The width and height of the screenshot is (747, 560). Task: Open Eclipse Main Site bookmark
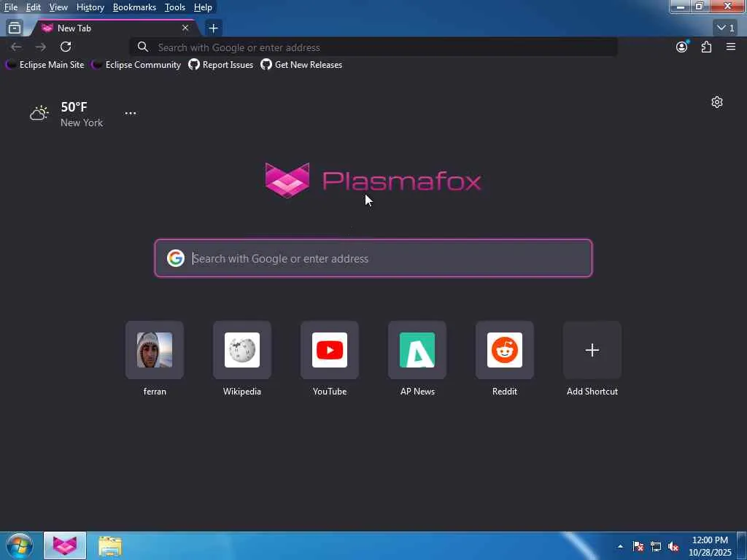point(45,65)
